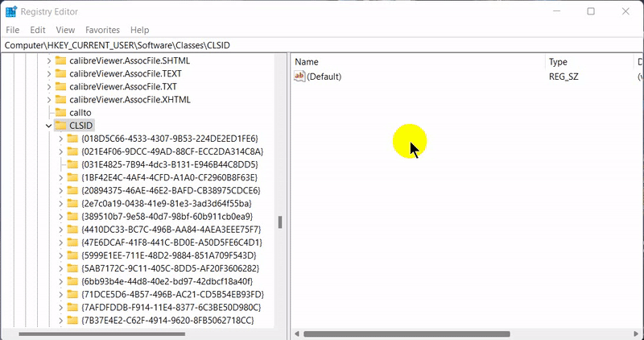Expand the {2e7c0a19-0438-41e9-81e3-3ad3d64f55ba} key
Screen dimensions: 644x340
(x=61, y=204)
